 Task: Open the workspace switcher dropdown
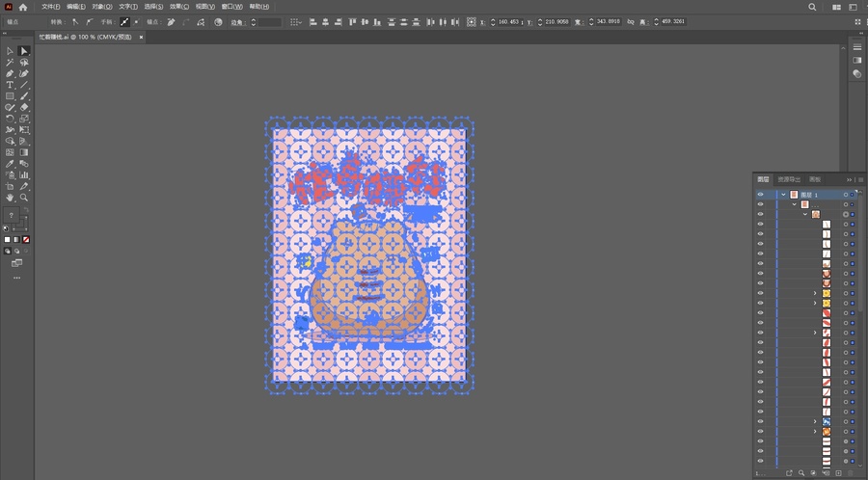click(853, 7)
